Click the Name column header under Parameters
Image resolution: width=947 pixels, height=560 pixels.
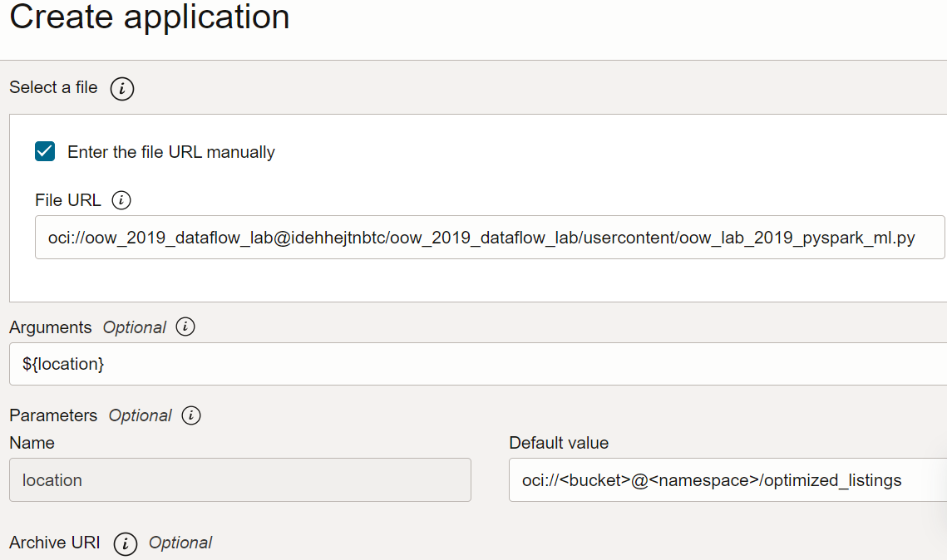32,443
